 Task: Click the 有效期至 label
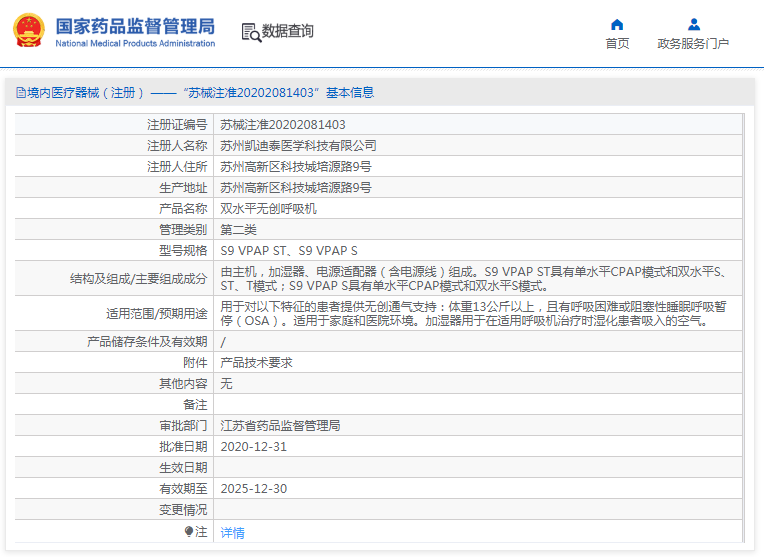pos(183,488)
